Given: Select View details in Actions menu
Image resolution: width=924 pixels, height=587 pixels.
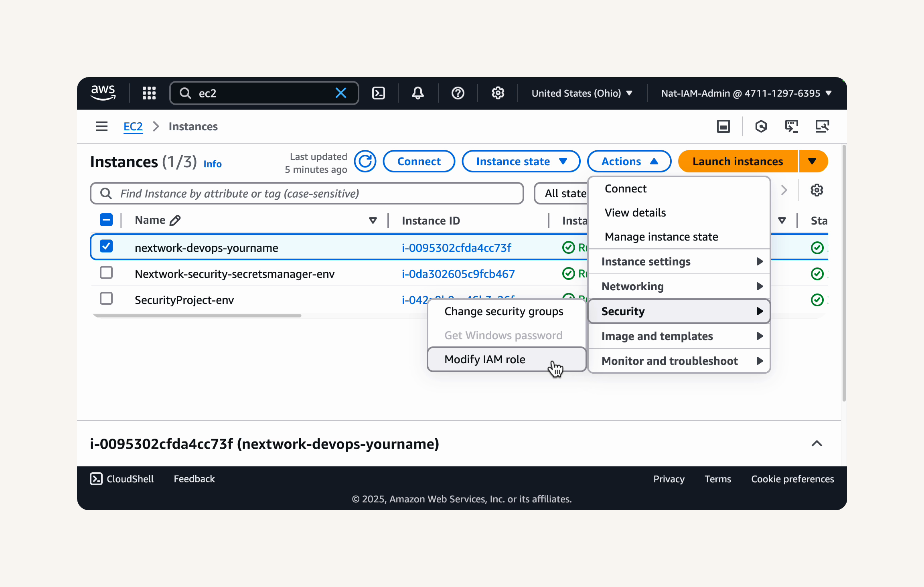Looking at the screenshot, I should (679, 213).
